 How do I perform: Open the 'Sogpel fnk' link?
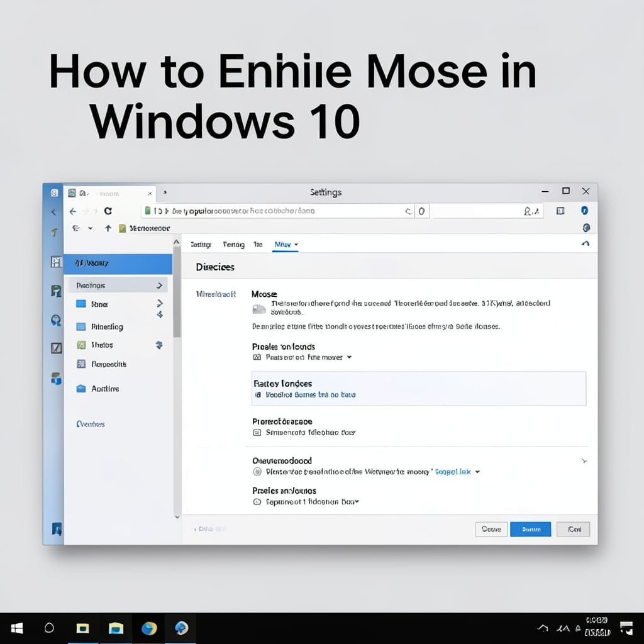[453, 472]
